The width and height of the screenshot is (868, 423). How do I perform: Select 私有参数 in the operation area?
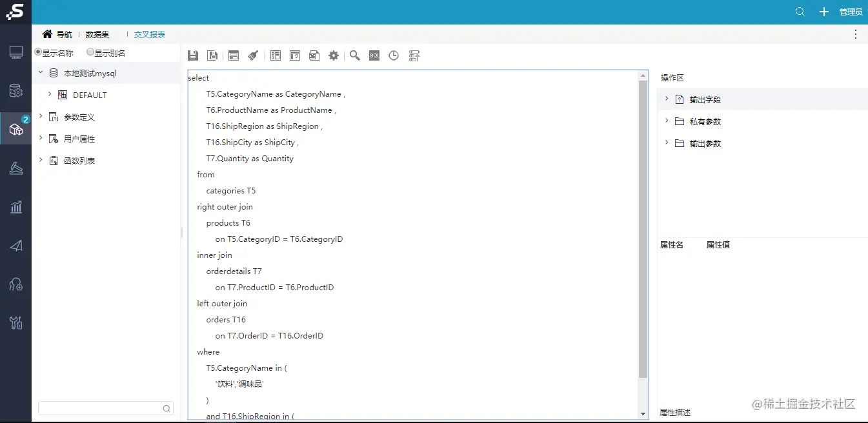(705, 121)
